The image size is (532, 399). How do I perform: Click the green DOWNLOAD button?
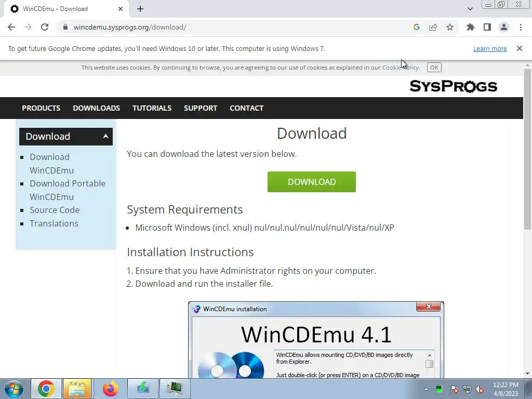pyautogui.click(x=312, y=182)
